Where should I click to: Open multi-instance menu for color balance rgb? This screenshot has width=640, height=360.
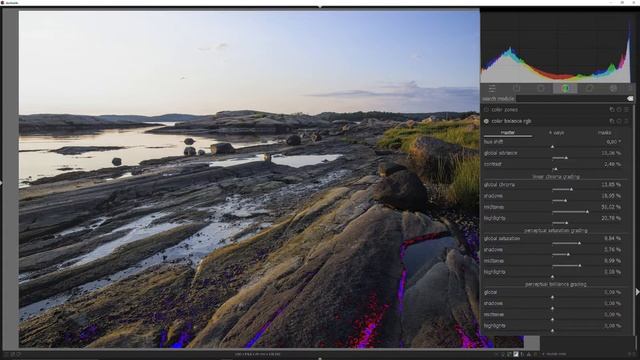point(612,121)
